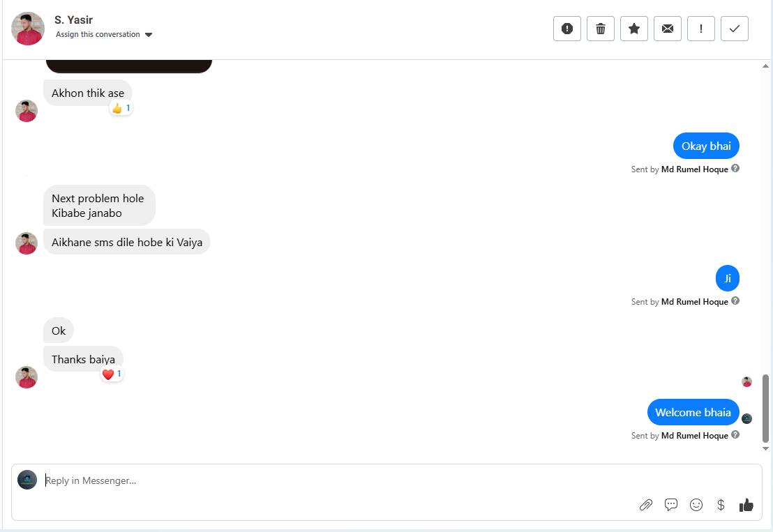Delete conversation using the trash icon
The height and width of the screenshot is (532, 773).
[x=601, y=29]
